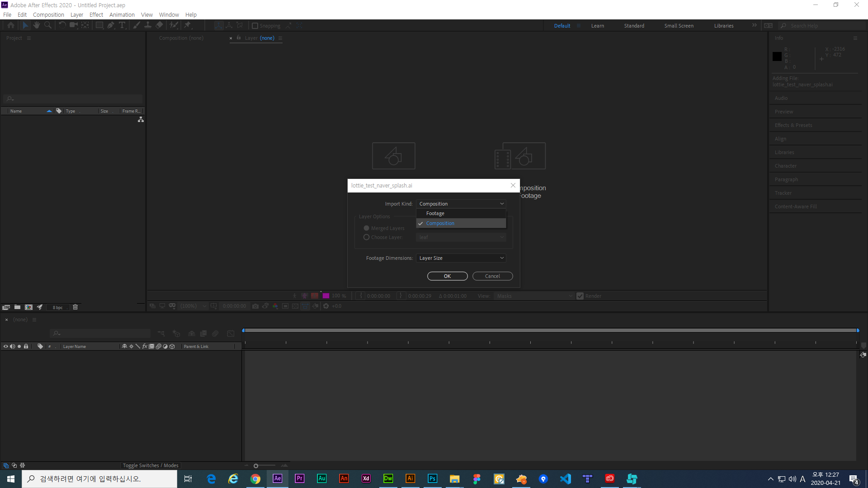Click the timeline zoom slider handle
This screenshot has width=868, height=488.
(256, 466)
